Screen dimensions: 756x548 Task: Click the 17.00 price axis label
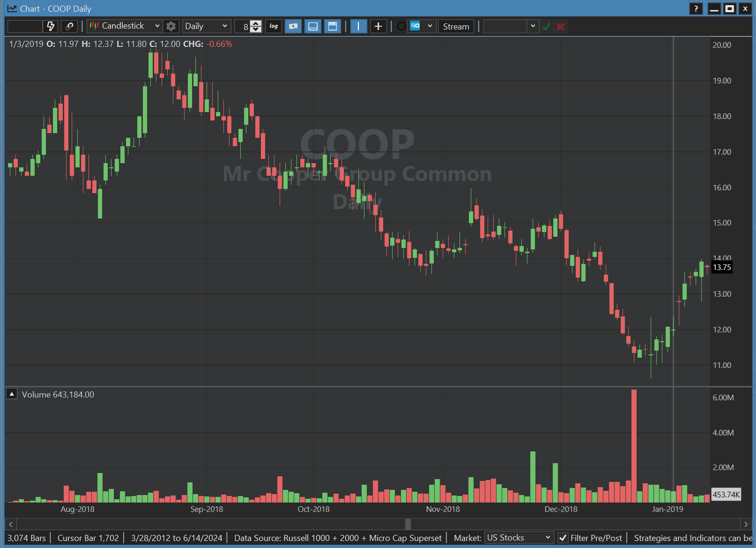click(722, 152)
